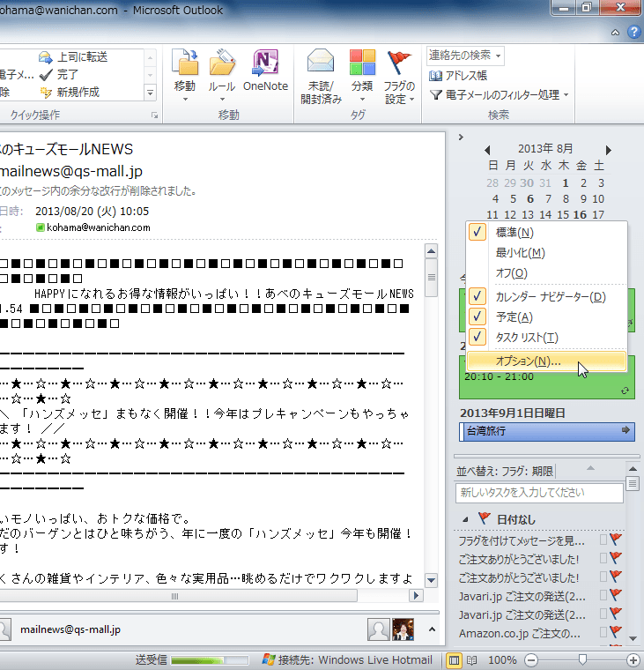This screenshot has height=670, width=644.
Task: Click 100% zoom level text
Action: pos(502,660)
